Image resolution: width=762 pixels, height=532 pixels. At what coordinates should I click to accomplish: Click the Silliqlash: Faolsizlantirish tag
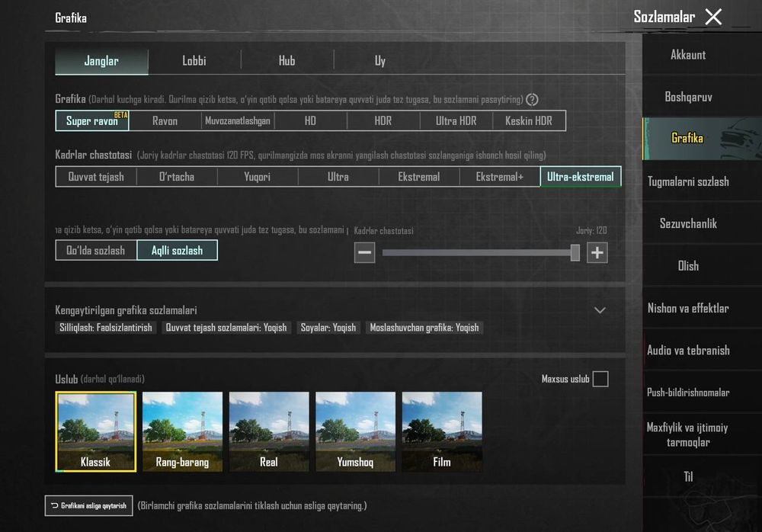tap(106, 328)
